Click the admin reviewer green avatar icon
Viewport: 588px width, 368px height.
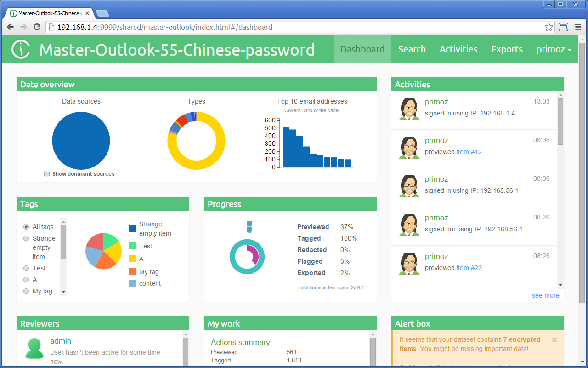34,348
